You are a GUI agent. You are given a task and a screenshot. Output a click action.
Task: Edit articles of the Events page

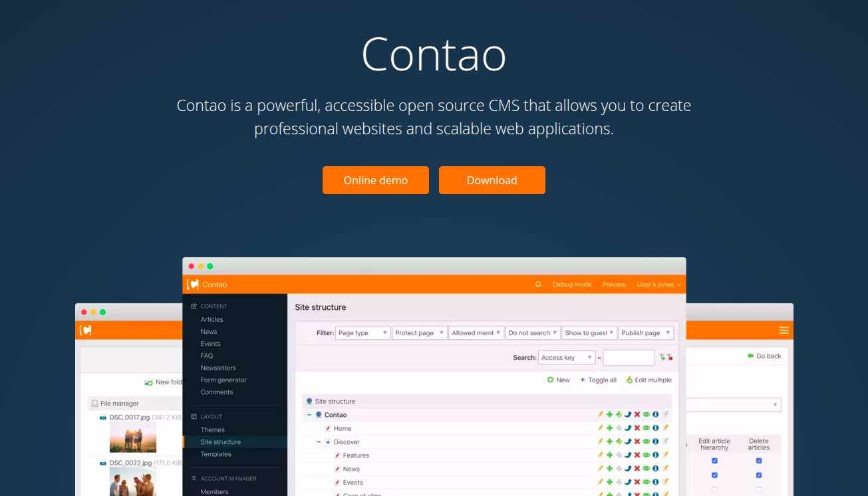click(665, 482)
